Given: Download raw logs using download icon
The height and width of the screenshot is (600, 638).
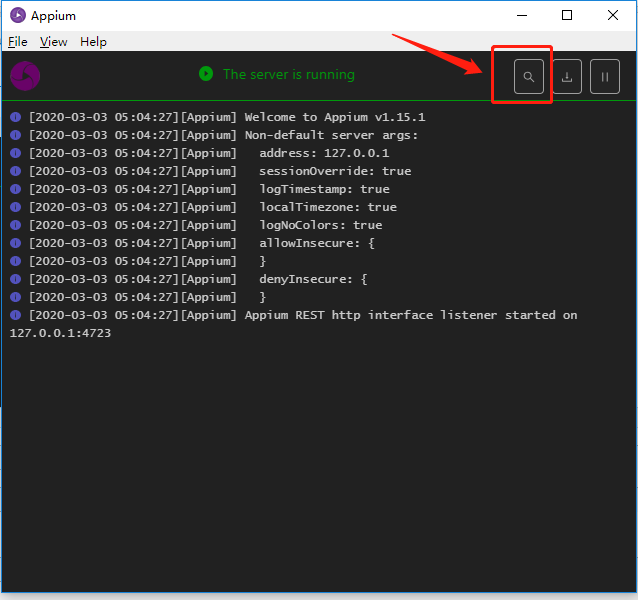Looking at the screenshot, I should pos(567,76).
